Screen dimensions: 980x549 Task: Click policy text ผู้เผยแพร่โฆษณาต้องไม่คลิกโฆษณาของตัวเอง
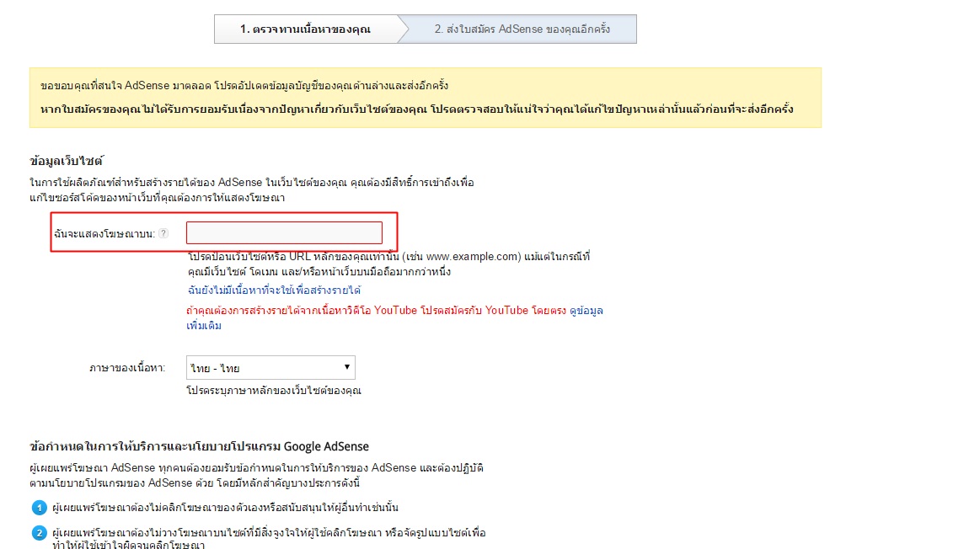225,507
